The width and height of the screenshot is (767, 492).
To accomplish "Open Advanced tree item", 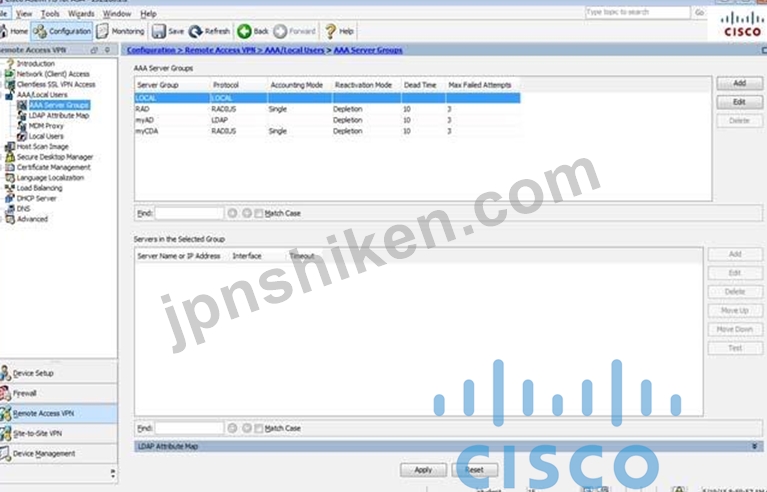I will tap(32, 219).
